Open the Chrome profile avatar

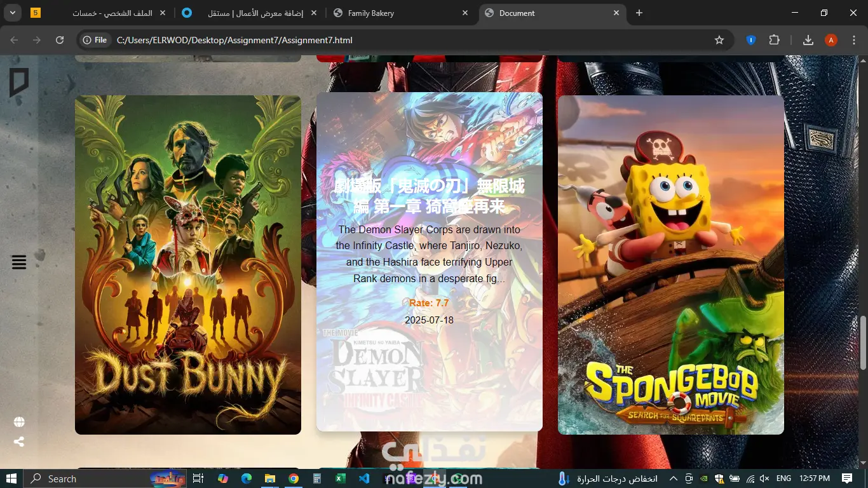831,40
